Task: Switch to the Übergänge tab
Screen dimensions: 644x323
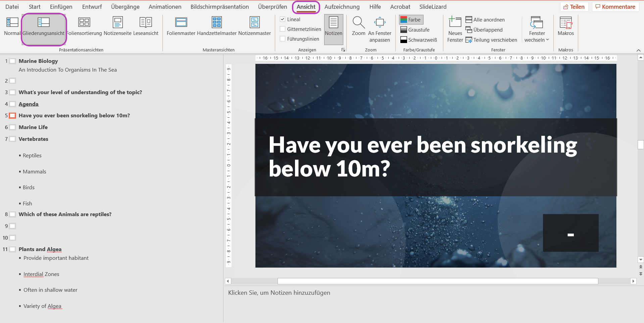Action: (125, 7)
